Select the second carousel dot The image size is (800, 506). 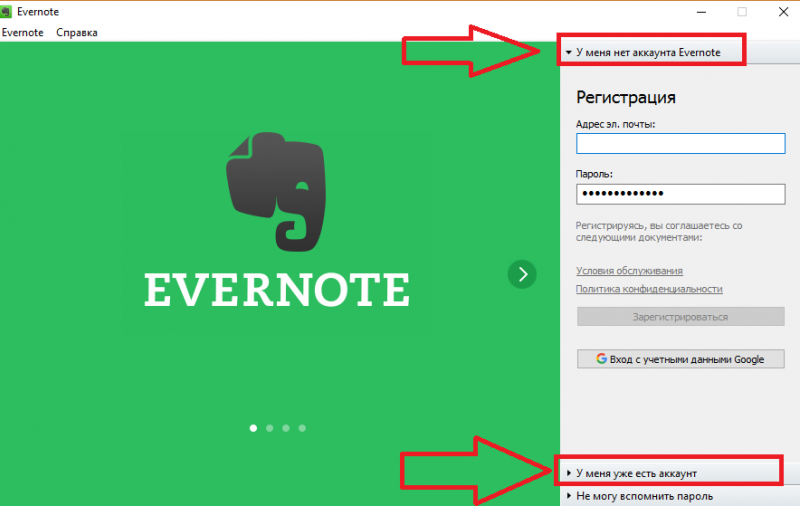pos(269,428)
